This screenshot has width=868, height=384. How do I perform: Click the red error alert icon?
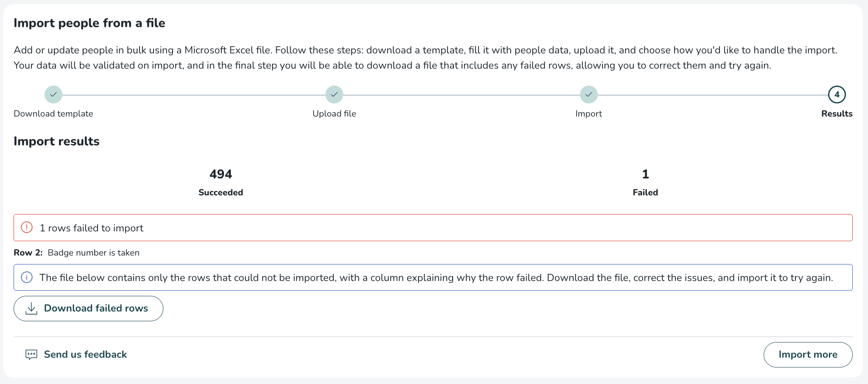[27, 228]
